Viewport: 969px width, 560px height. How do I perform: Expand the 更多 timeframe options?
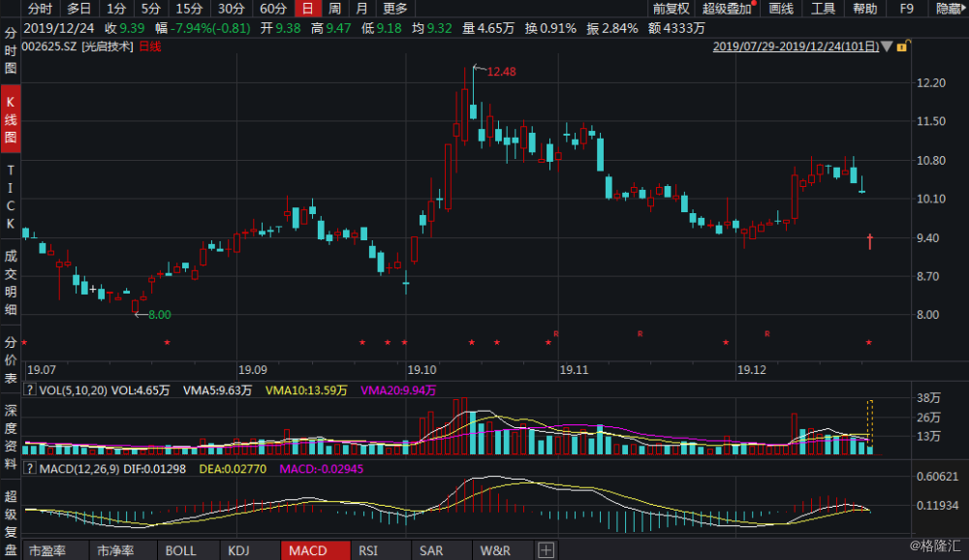pyautogui.click(x=395, y=9)
